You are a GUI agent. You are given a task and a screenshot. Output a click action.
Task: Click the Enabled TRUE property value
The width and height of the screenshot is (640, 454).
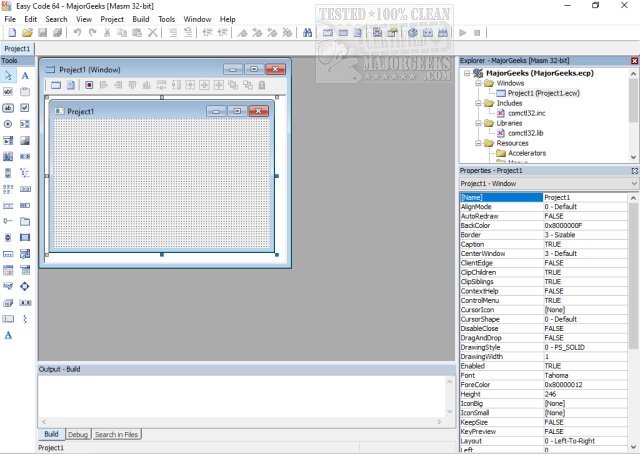(585, 365)
